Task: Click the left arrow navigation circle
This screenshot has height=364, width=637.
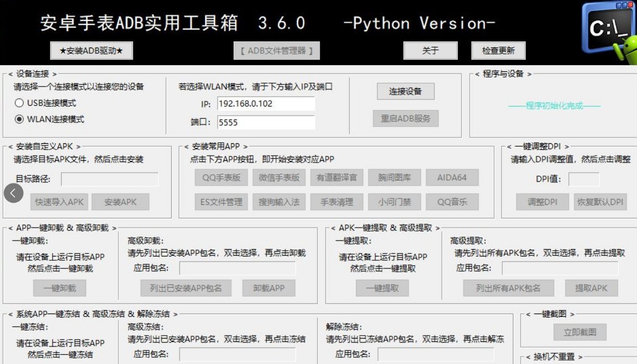Action: coord(14,193)
